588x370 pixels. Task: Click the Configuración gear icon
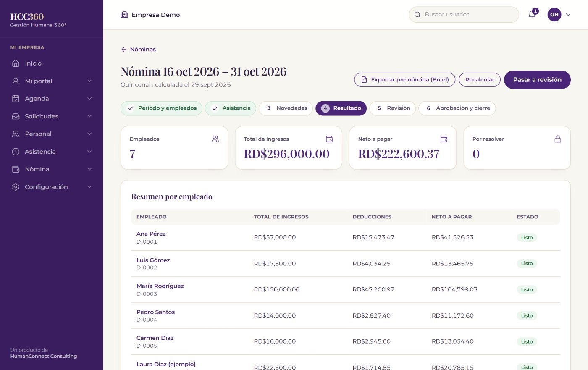click(16, 187)
